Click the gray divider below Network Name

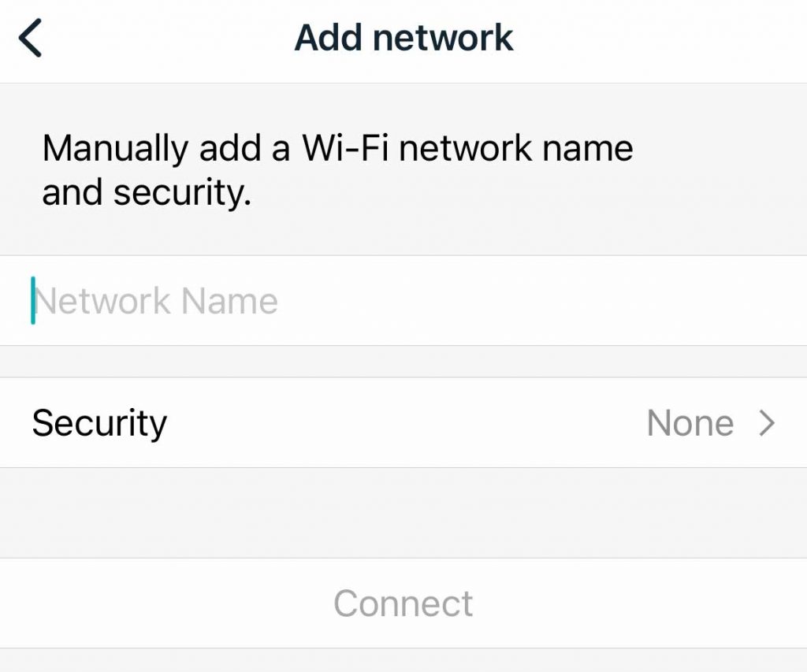(x=403, y=362)
